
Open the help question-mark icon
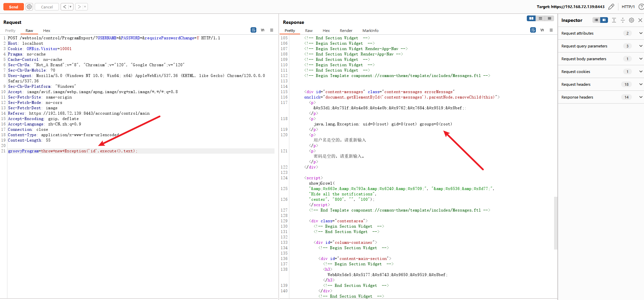641,7
